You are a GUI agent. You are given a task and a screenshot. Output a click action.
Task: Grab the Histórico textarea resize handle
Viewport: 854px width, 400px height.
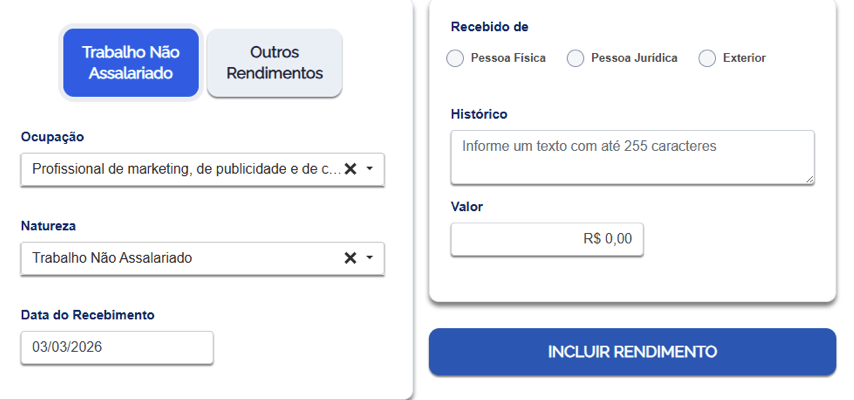coord(809,179)
